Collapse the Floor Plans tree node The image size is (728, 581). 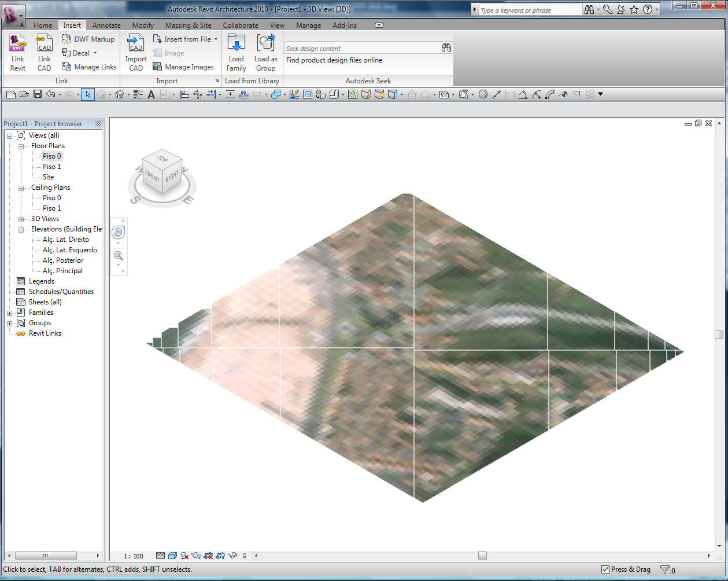pyautogui.click(x=21, y=146)
